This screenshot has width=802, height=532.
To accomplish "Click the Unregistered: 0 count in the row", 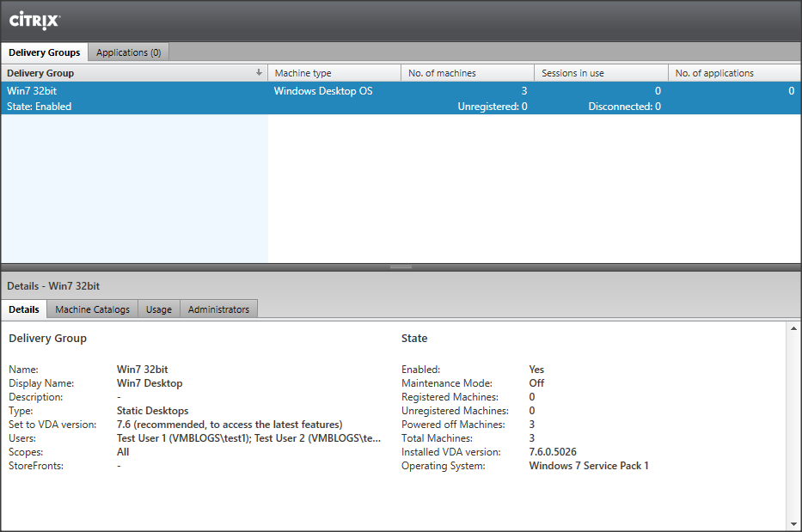I will point(492,107).
